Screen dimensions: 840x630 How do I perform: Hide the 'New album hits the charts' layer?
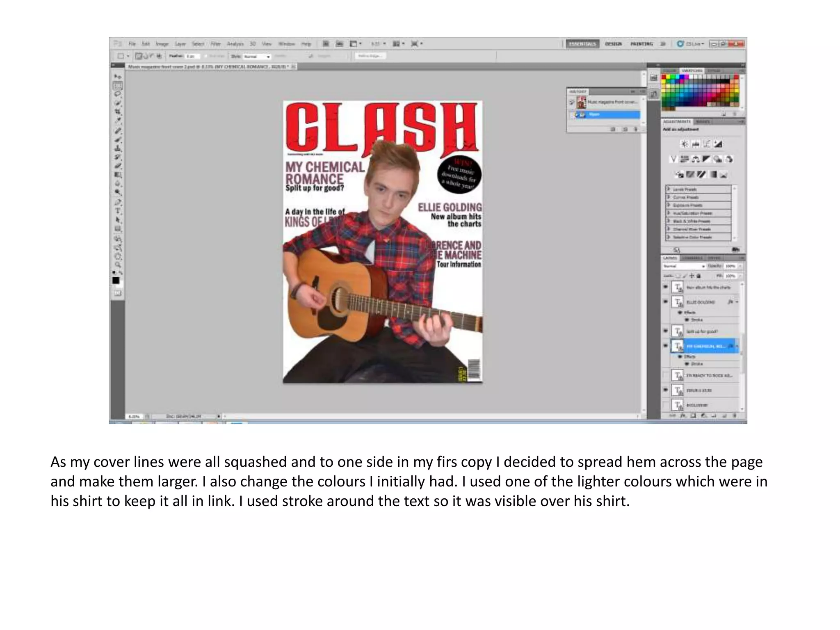pyautogui.click(x=665, y=287)
